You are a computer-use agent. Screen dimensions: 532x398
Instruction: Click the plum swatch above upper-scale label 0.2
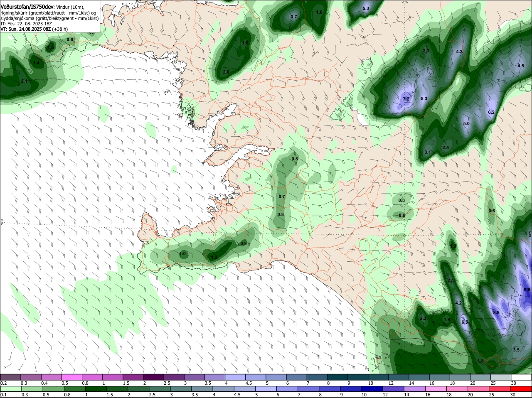(x=10, y=377)
